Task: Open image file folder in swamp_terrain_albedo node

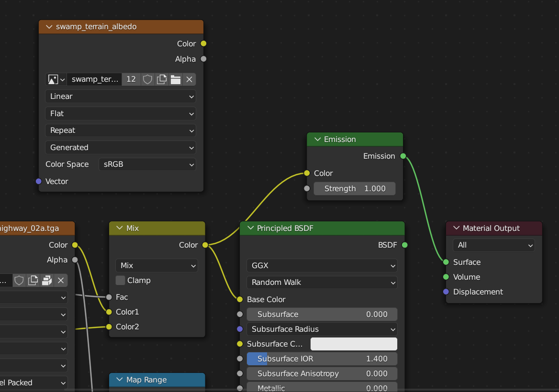Action: point(175,79)
